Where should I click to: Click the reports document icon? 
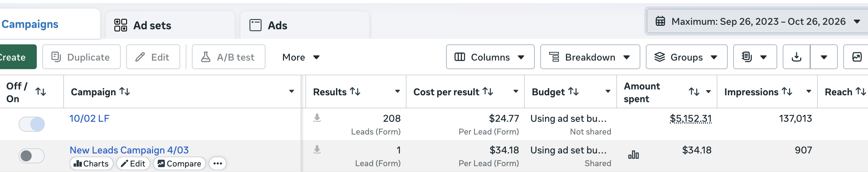(747, 57)
